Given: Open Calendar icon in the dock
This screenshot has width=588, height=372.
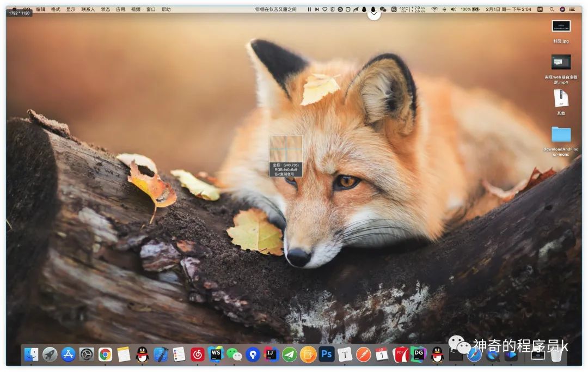Looking at the screenshot, I should click(382, 355).
